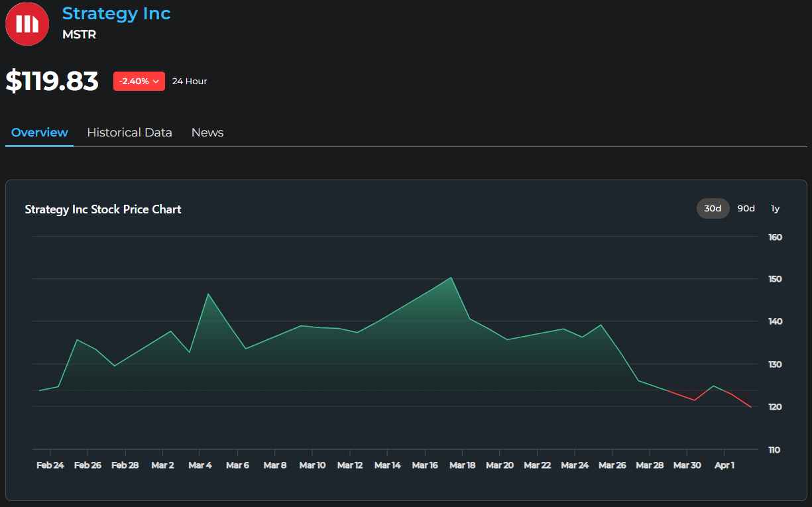The width and height of the screenshot is (812, 507).
Task: Select the 30d chart range
Action: tap(713, 209)
